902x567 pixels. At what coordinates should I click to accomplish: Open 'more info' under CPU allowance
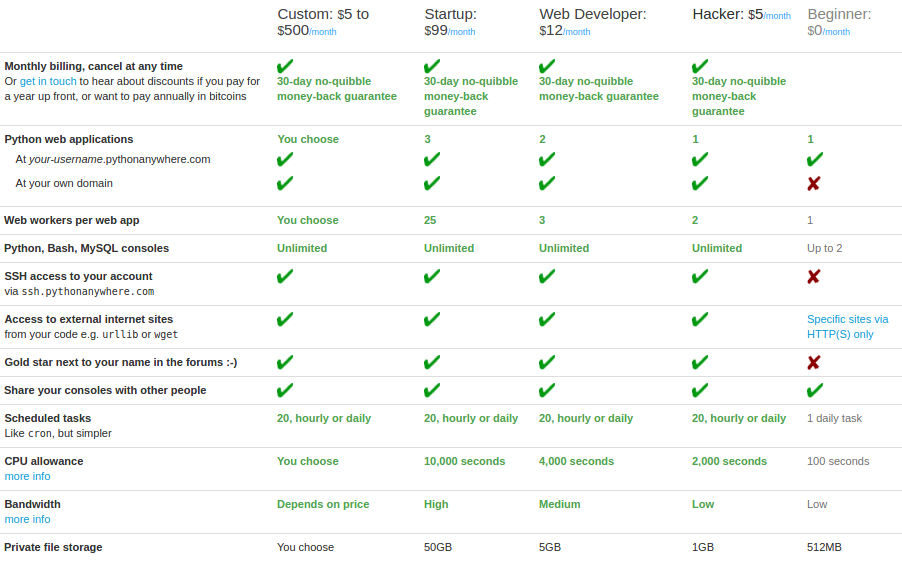(27, 476)
